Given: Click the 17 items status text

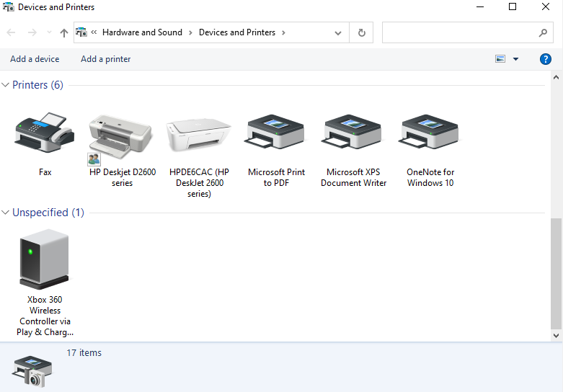Looking at the screenshot, I should pyautogui.click(x=84, y=353).
